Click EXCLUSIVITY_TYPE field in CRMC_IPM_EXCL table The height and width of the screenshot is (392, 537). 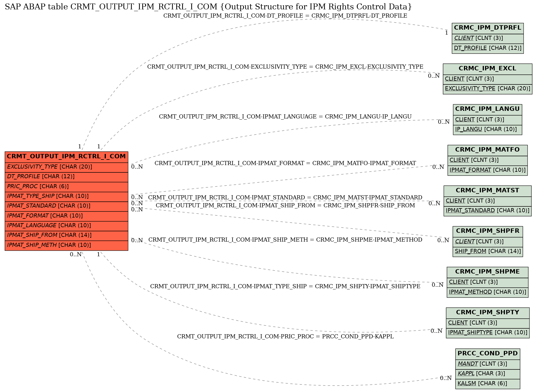tap(487, 89)
